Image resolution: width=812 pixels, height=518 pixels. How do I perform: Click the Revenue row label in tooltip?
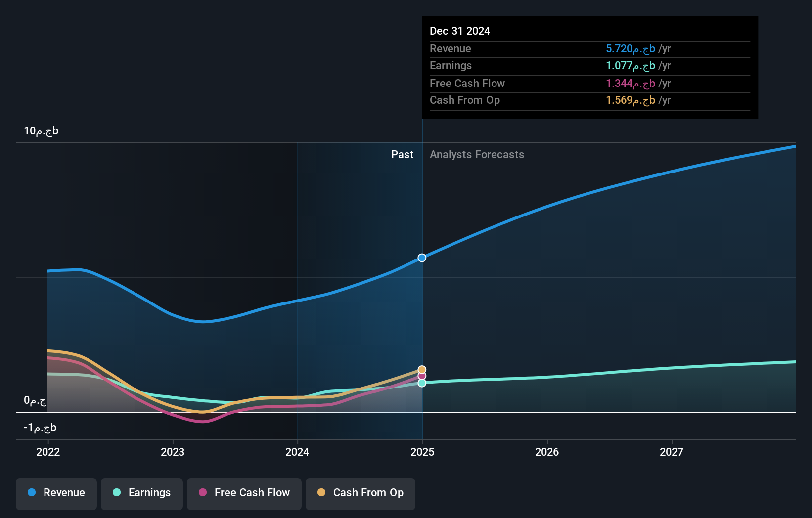(x=450, y=49)
